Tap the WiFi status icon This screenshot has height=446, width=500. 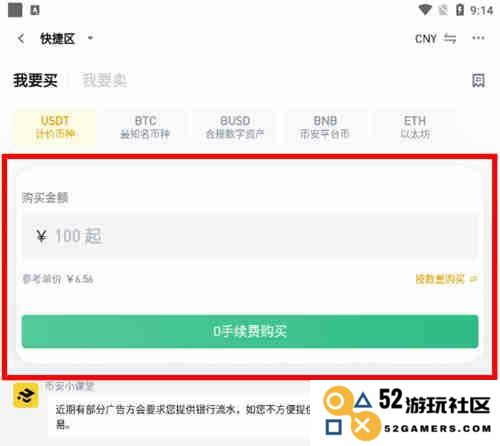[425, 10]
